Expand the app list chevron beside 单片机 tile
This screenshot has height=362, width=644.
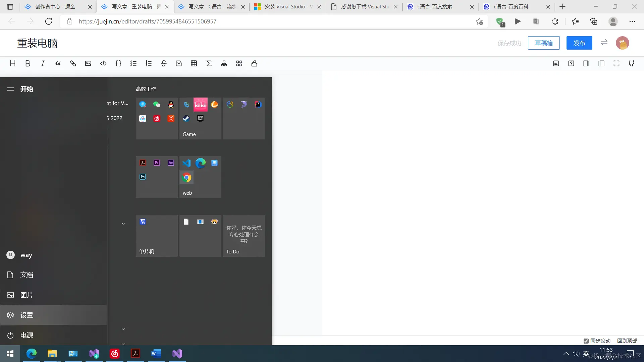point(123,224)
